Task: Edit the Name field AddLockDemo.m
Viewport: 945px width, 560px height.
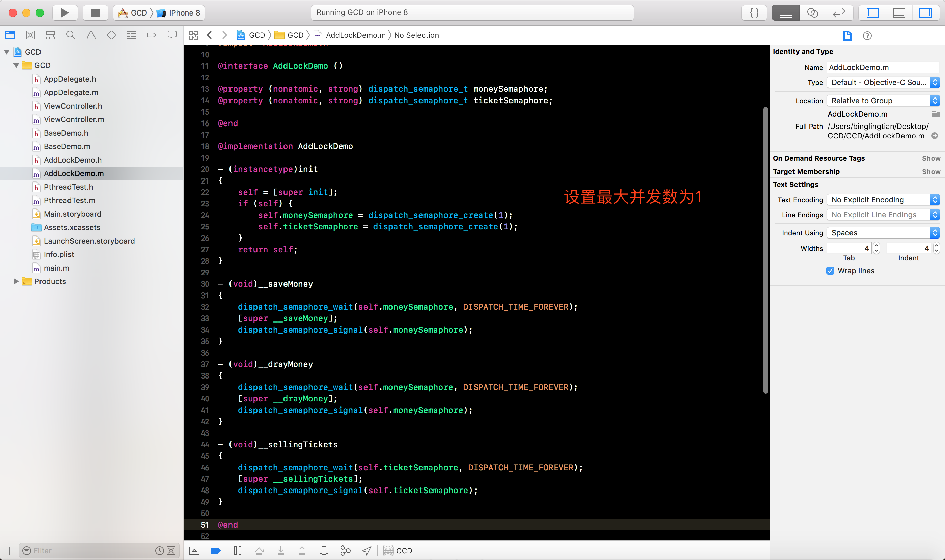Action: point(883,67)
